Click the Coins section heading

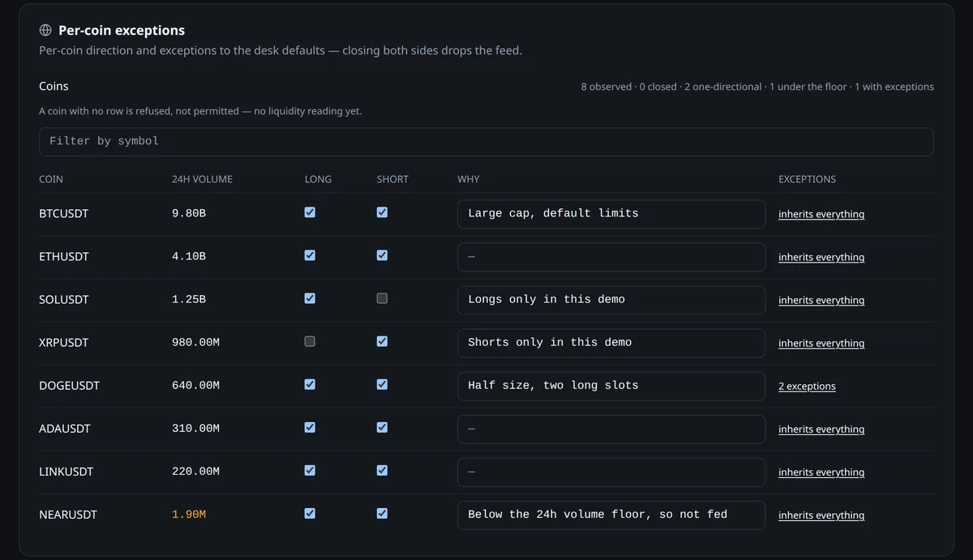54,86
